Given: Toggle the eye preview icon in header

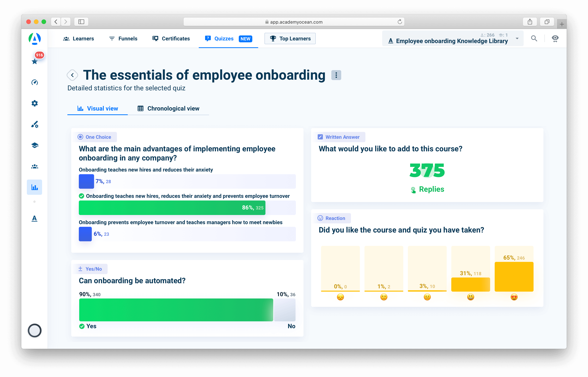Looking at the screenshot, I should click(x=555, y=39).
